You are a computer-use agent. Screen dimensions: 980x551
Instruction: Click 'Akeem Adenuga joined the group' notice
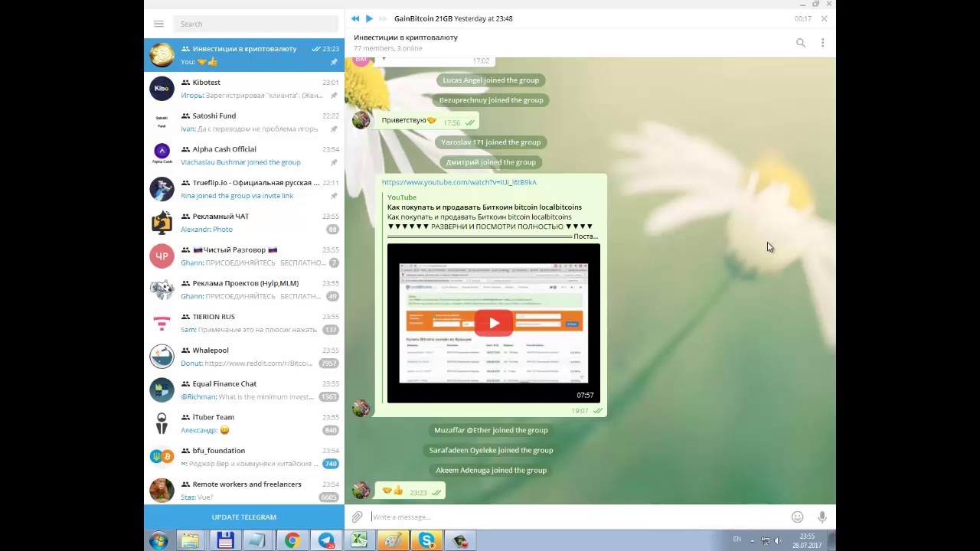tap(491, 471)
